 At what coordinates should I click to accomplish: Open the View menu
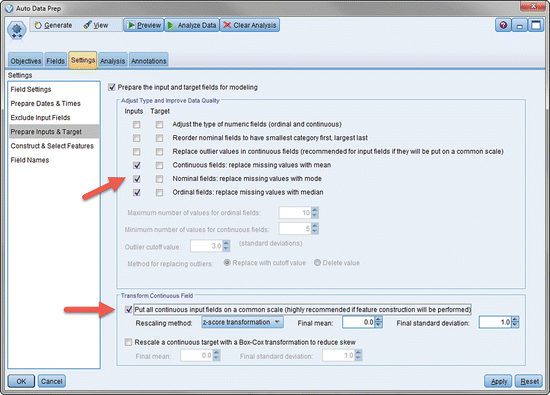click(x=96, y=25)
